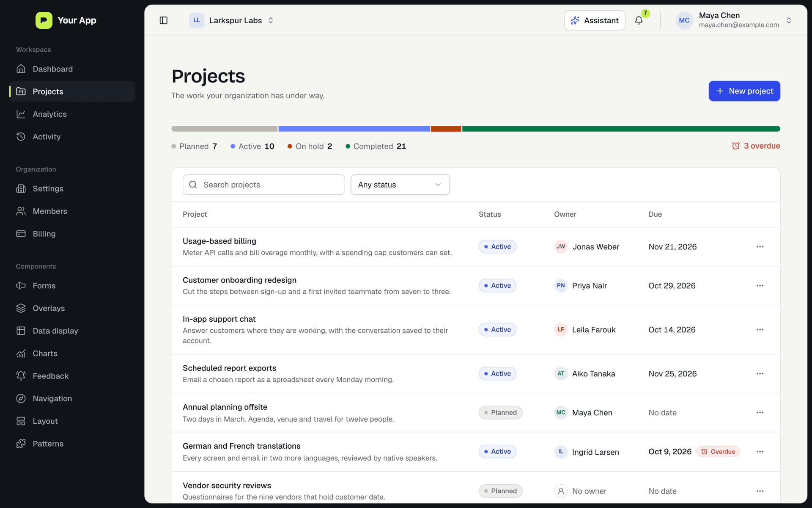Open the Feedback components page
Screen dimensions: 812x508
click(x=72, y=376)
